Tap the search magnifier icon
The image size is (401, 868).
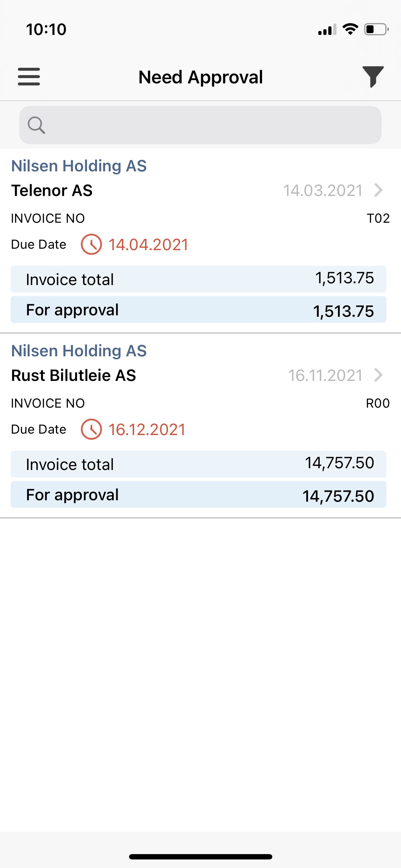(36, 125)
